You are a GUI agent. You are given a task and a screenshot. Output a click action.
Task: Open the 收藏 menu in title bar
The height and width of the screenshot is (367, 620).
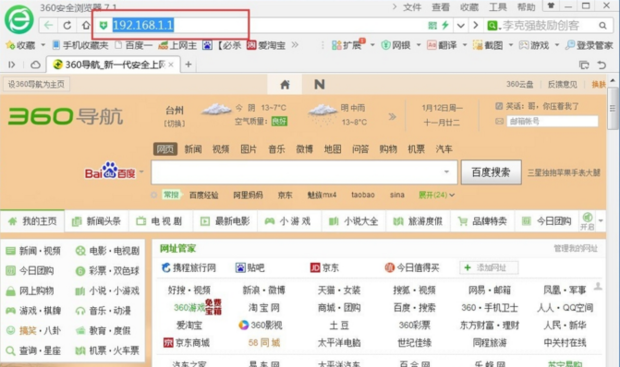click(469, 7)
